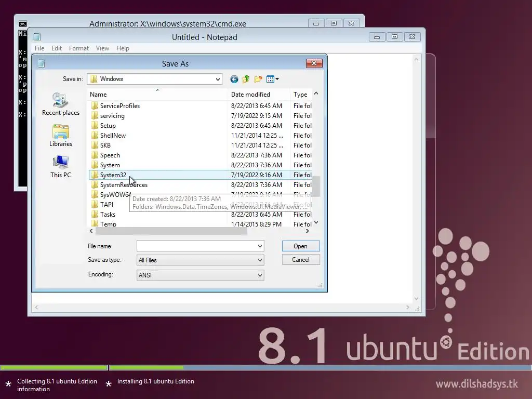This screenshot has width=532, height=399.
Task: Expand the Save in location dropdown
Action: 218,79
